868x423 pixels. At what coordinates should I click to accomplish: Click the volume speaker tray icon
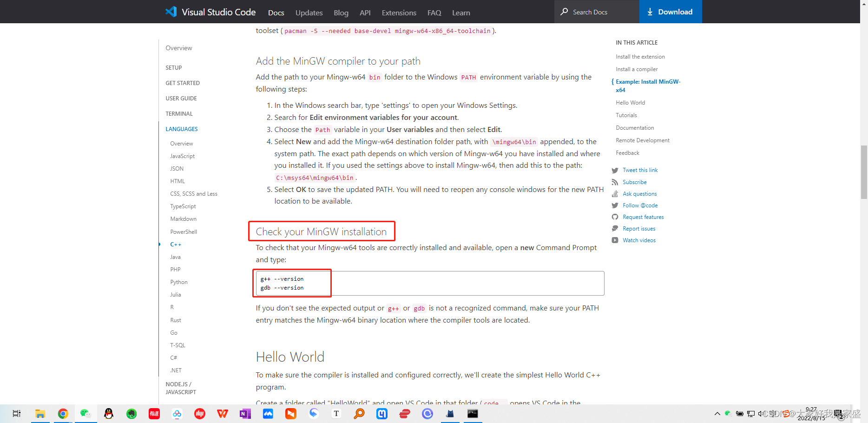761,414
